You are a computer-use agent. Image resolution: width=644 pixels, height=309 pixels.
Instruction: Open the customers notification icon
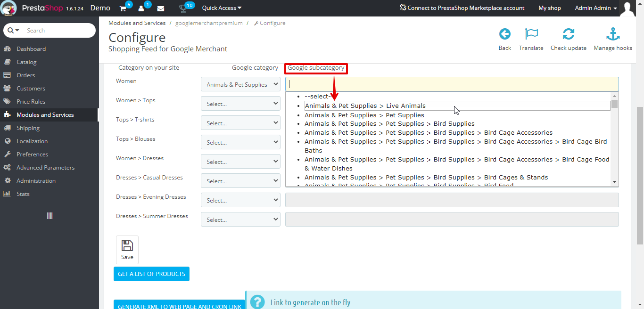pyautogui.click(x=142, y=8)
